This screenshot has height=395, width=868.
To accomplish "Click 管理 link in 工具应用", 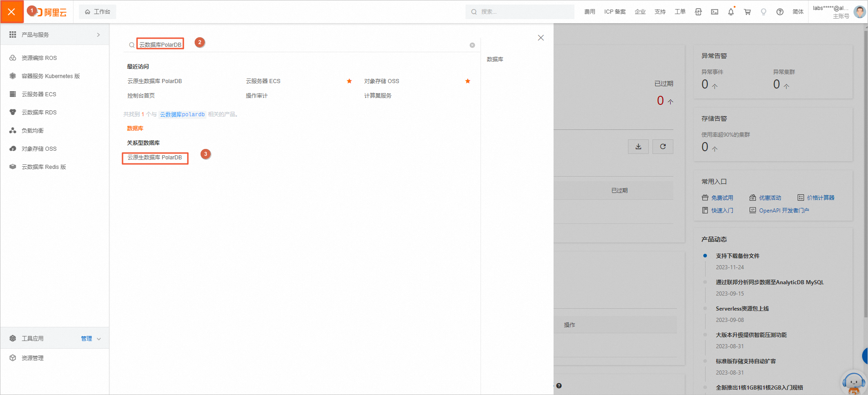I will click(86, 338).
